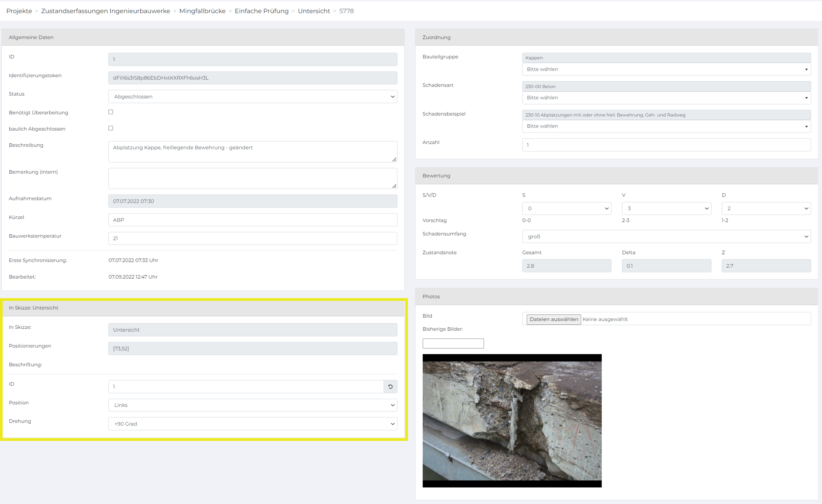This screenshot has height=504, width=822.
Task: Click the Bemerkung (intern) text area
Action: point(252,178)
